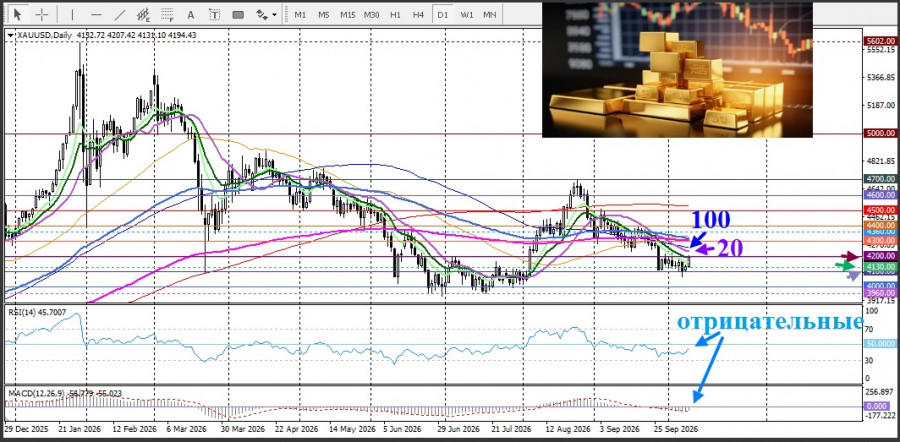Image resolution: width=900 pixels, height=442 pixels.
Task: Click the 5187.00 price axis value
Action: (x=882, y=105)
